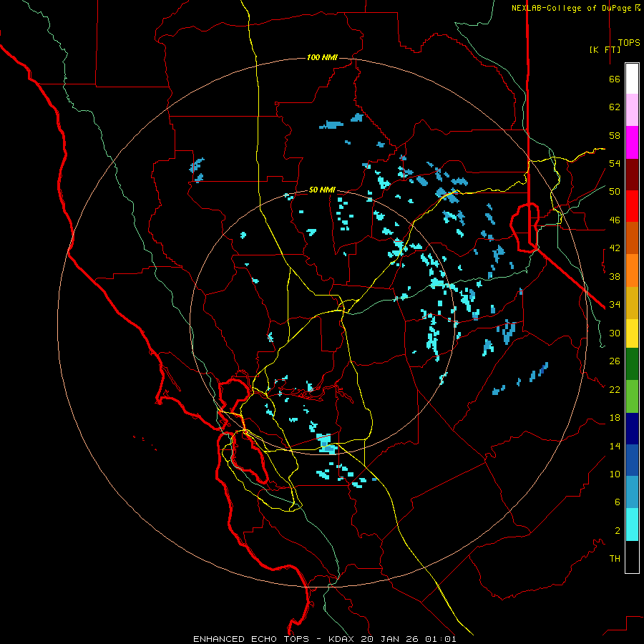Click the light green 26 K FT swatch
Image resolution: width=644 pixels, height=644 pixels.
pos(632,396)
